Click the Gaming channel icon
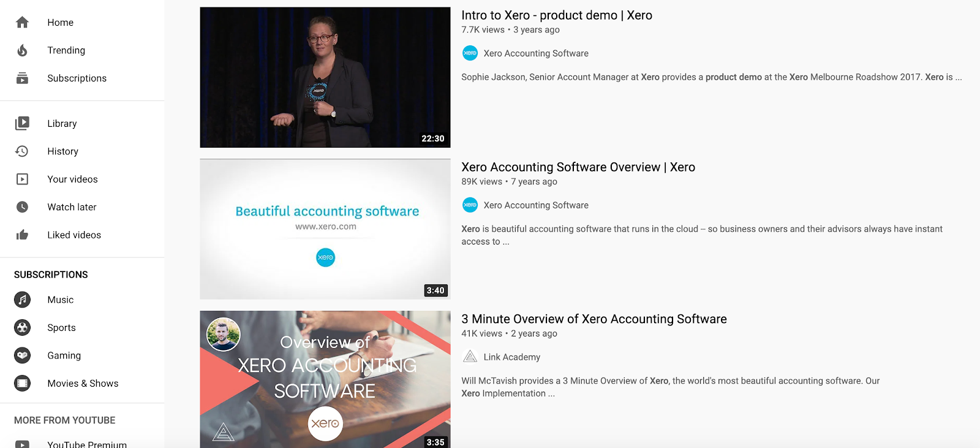This screenshot has height=448, width=980. pos(22,355)
